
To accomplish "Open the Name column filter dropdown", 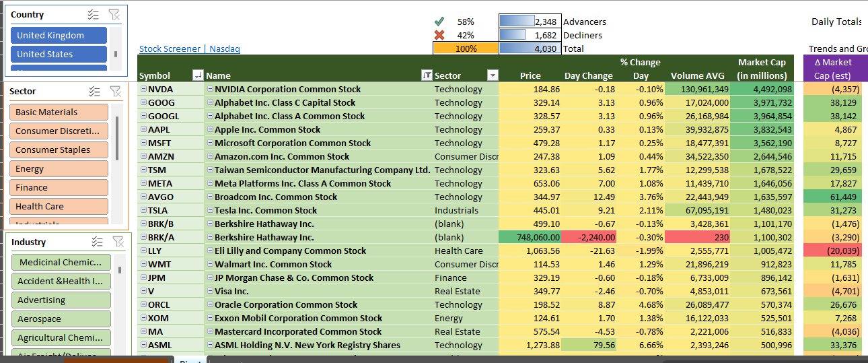I will coord(427,75).
